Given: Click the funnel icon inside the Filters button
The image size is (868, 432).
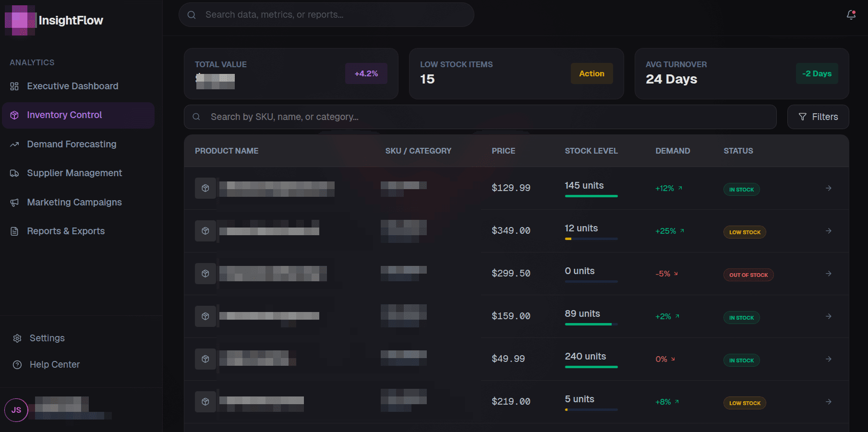Looking at the screenshot, I should click(x=802, y=117).
